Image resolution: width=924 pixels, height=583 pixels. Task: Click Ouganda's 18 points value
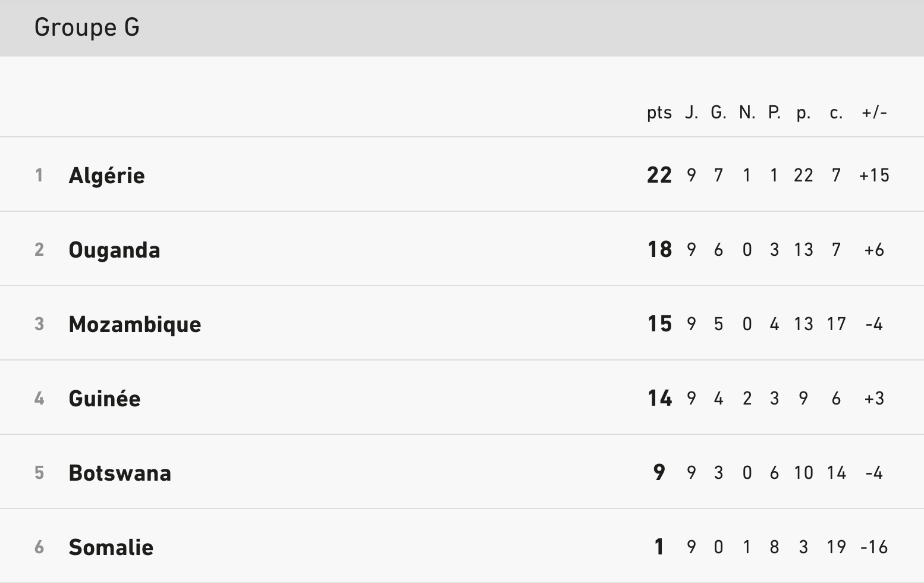tap(659, 249)
